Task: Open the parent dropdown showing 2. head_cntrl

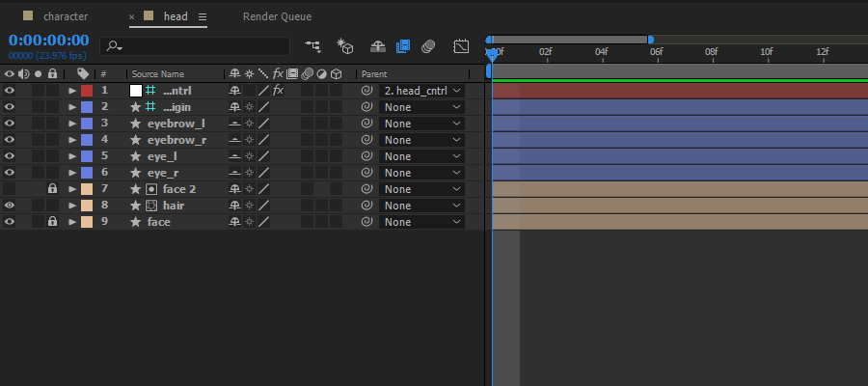Action: (421, 91)
